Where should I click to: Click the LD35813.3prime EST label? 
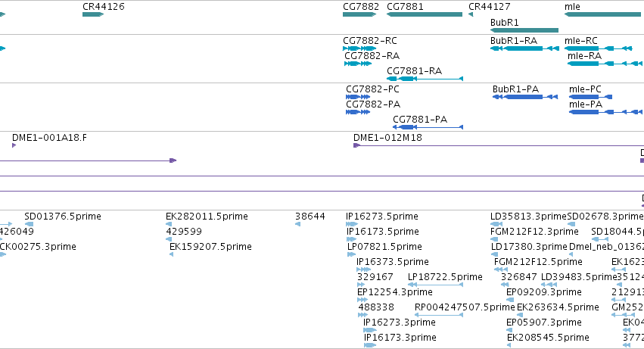pyautogui.click(x=528, y=217)
